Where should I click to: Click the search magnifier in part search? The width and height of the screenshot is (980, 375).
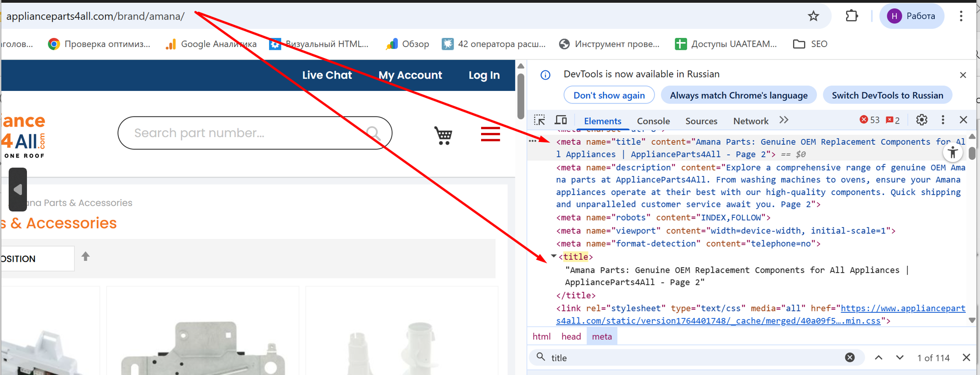point(373,133)
